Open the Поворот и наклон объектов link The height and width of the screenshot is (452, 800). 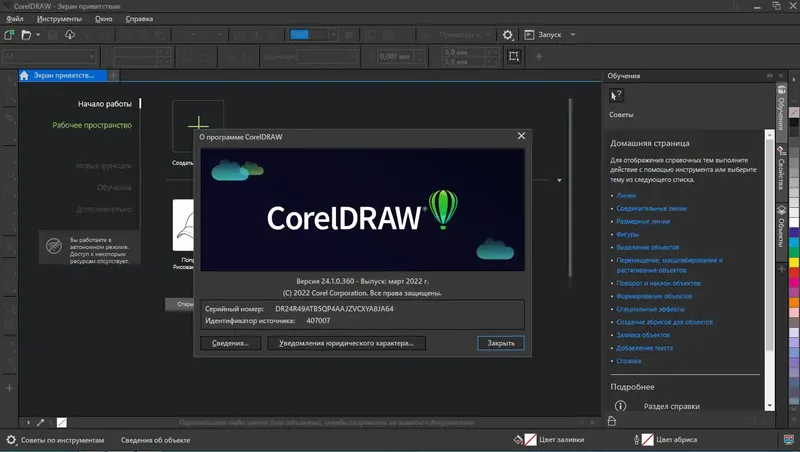point(658,283)
